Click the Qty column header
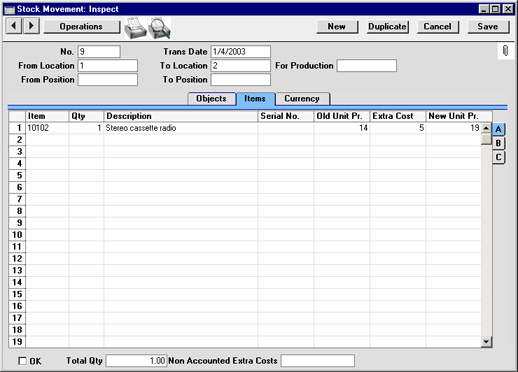The width and height of the screenshot is (518, 372). click(x=86, y=116)
